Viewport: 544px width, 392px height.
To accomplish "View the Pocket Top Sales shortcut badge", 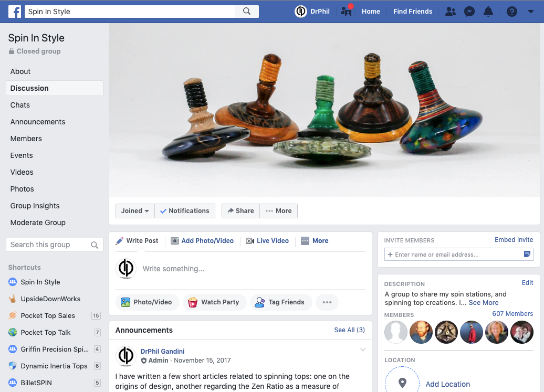I will point(96,315).
